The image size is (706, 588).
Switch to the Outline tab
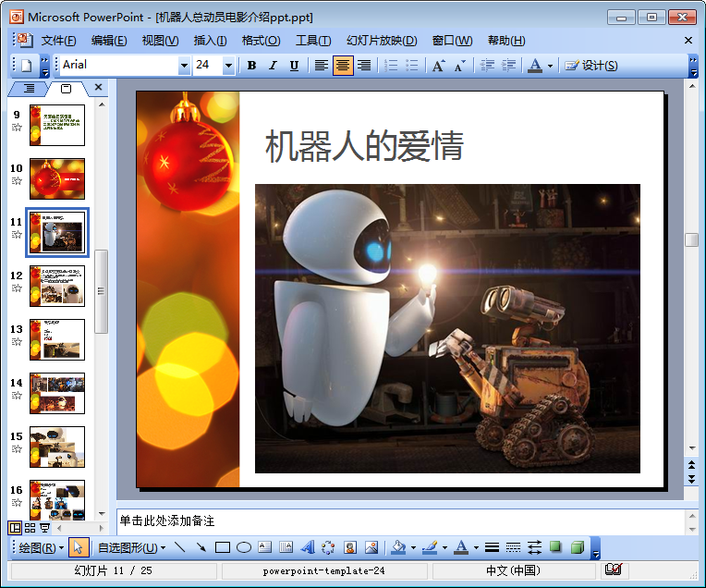(x=29, y=89)
